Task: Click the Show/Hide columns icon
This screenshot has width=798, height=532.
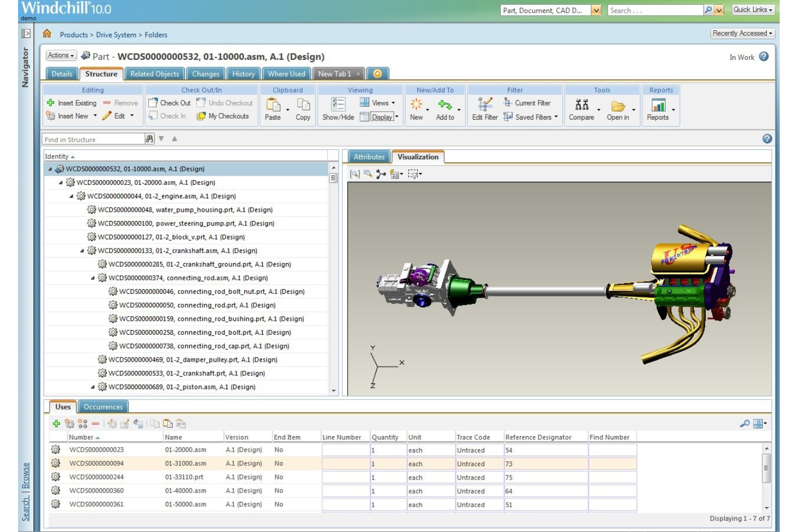Action: 339,105
